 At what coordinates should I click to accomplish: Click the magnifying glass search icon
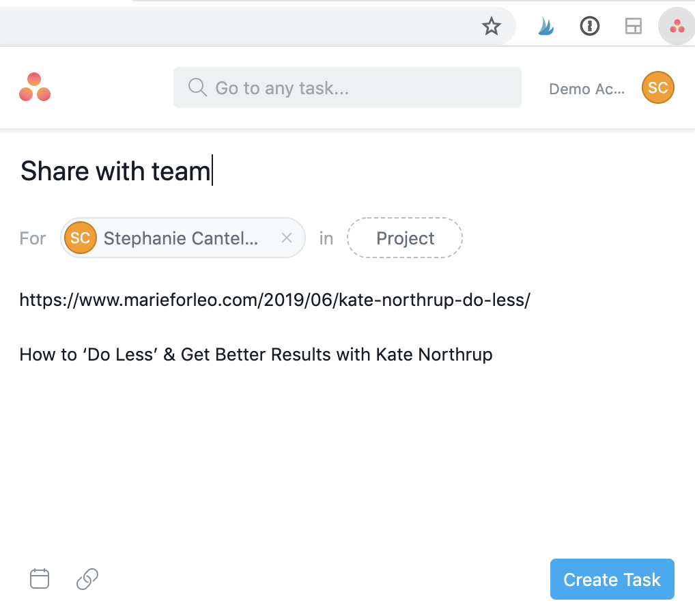click(x=197, y=87)
